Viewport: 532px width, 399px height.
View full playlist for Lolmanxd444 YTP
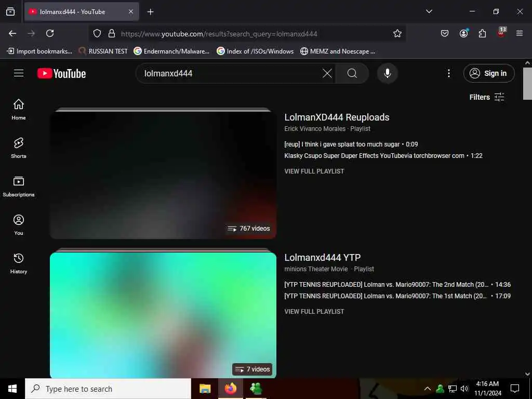click(x=314, y=312)
